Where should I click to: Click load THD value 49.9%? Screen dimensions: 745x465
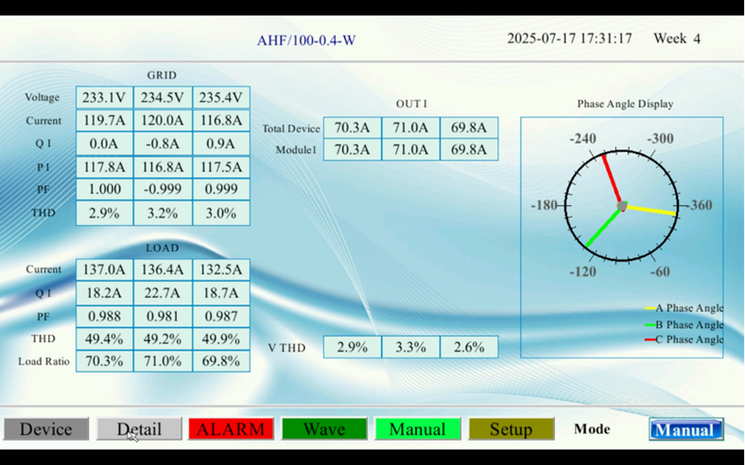pyautogui.click(x=221, y=339)
